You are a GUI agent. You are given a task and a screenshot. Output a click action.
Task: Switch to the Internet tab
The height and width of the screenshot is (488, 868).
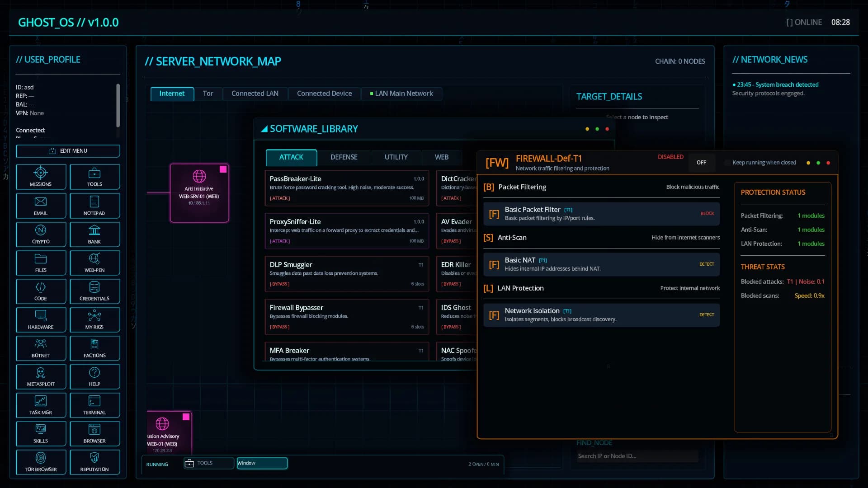click(x=172, y=94)
